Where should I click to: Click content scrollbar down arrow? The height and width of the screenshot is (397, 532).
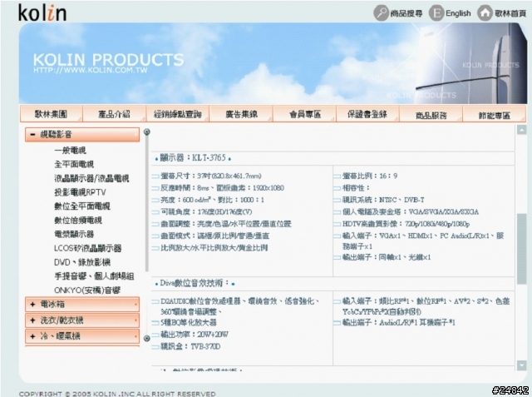(521, 365)
